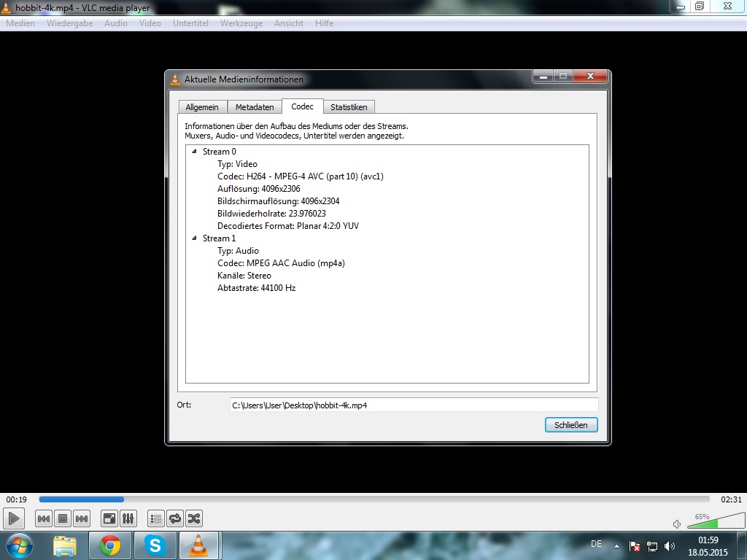
Task: Select 'Bildschirmauflösung: 4096x2304' row
Action: click(x=278, y=201)
